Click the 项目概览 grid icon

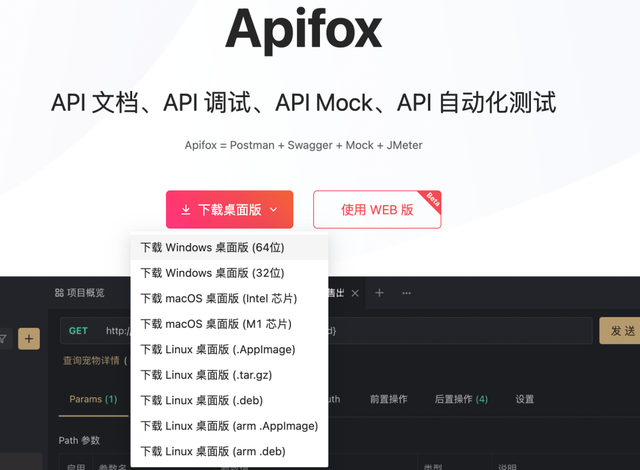pyautogui.click(x=59, y=293)
